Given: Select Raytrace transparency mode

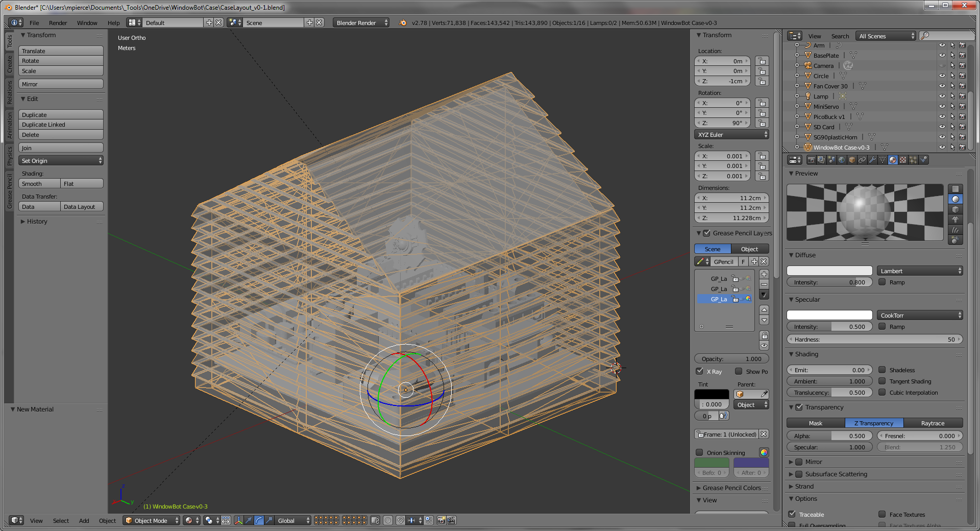Looking at the screenshot, I should click(933, 423).
